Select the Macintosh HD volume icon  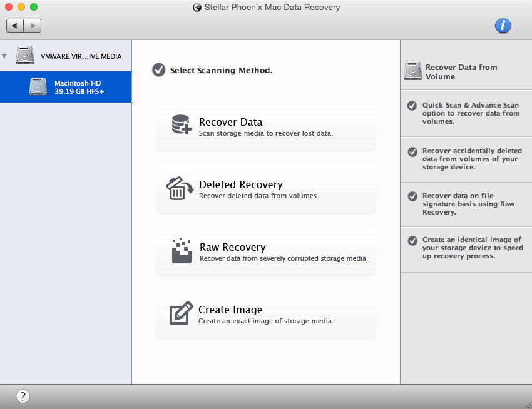(x=38, y=86)
